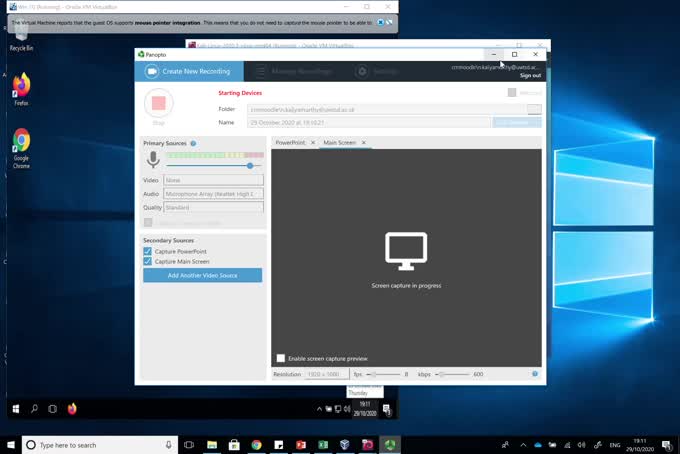
Task: Uncheck Capture Main Screen
Action: tap(148, 261)
